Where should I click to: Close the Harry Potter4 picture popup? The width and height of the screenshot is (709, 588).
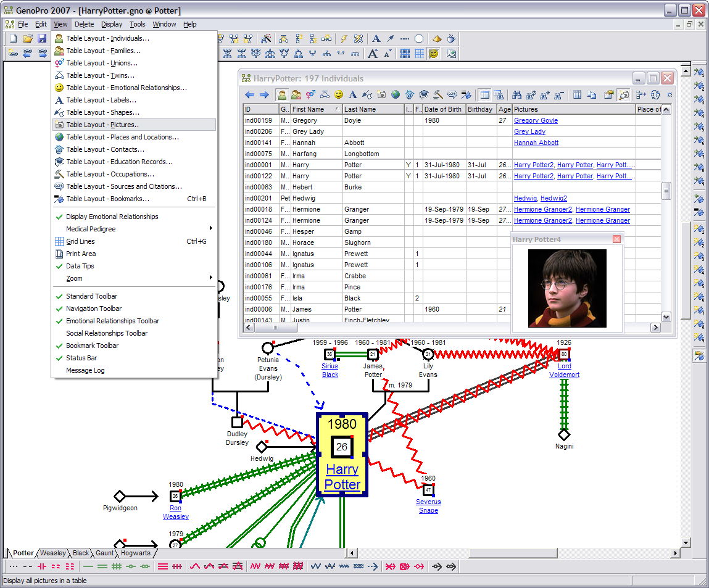(x=617, y=239)
